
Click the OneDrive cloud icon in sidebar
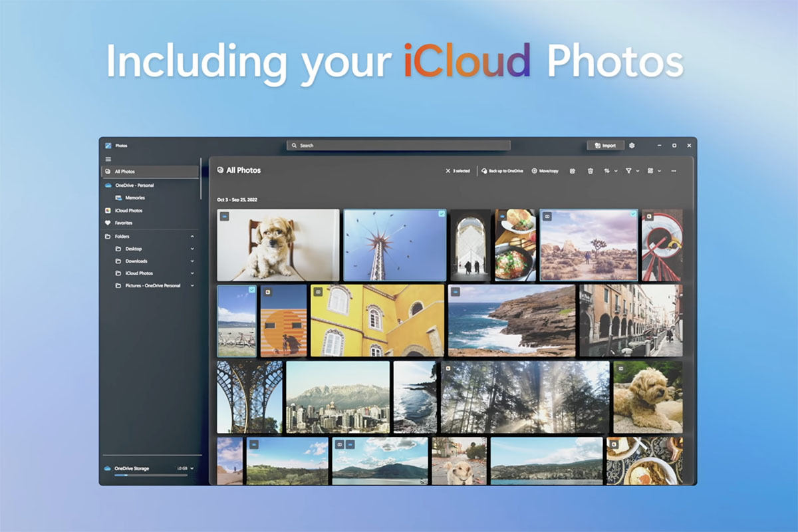[108, 186]
